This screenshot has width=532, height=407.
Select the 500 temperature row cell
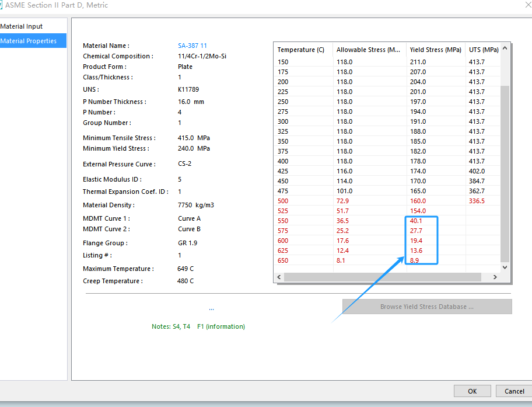[283, 201]
